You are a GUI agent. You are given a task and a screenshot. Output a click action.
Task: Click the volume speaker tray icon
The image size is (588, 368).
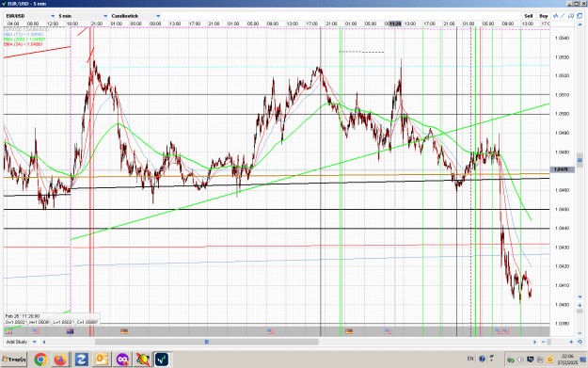[x=520, y=360]
